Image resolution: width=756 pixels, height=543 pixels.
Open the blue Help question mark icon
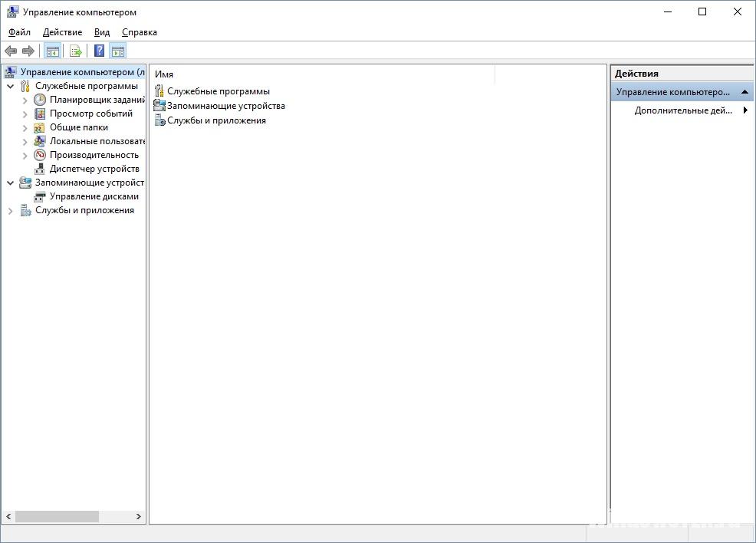(99, 51)
